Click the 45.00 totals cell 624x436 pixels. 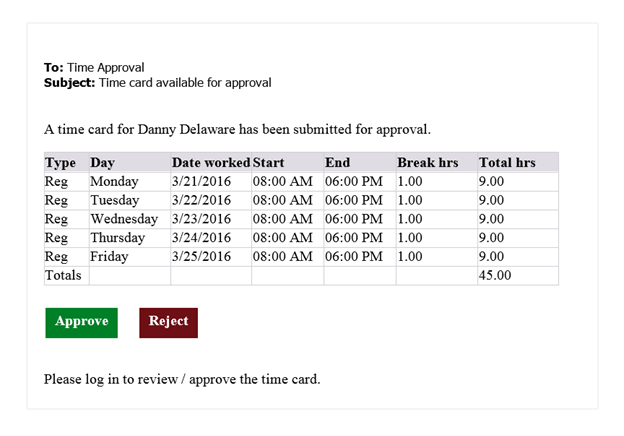click(x=518, y=275)
